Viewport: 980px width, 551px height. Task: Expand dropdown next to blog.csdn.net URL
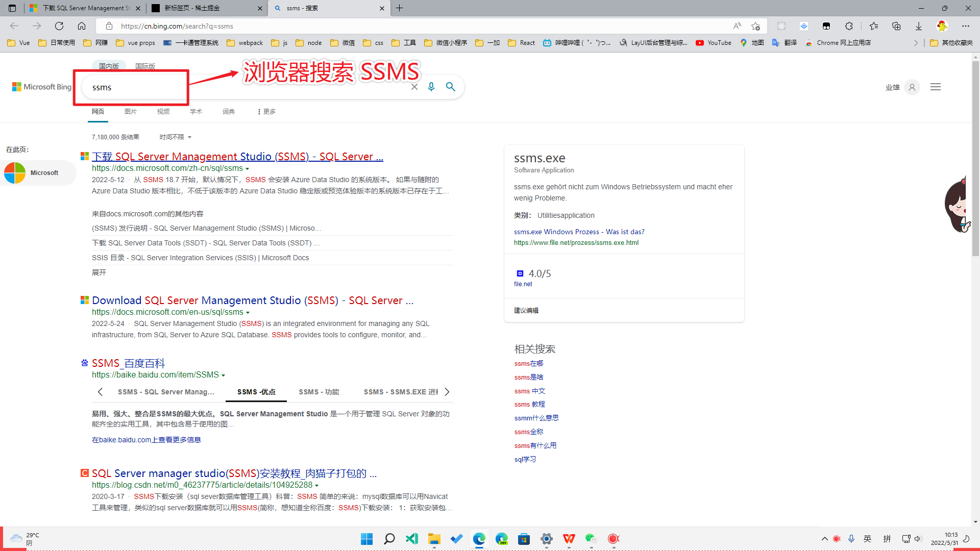pos(317,486)
